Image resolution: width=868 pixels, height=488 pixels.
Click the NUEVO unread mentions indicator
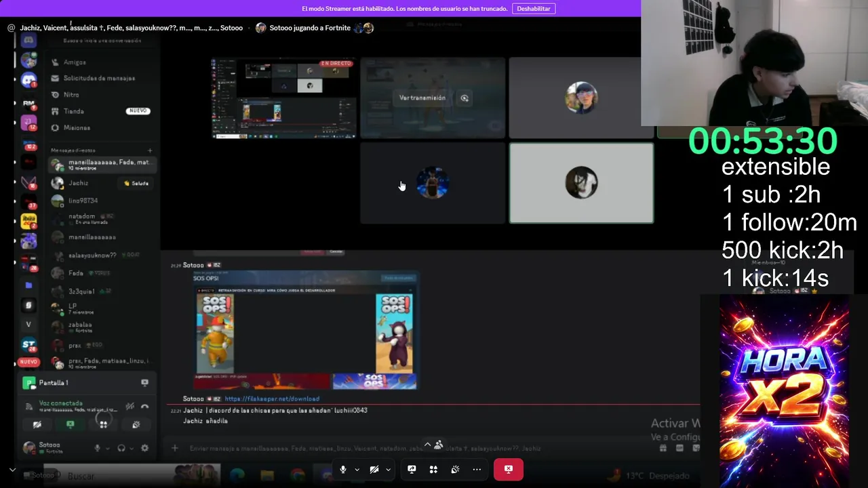(x=28, y=362)
